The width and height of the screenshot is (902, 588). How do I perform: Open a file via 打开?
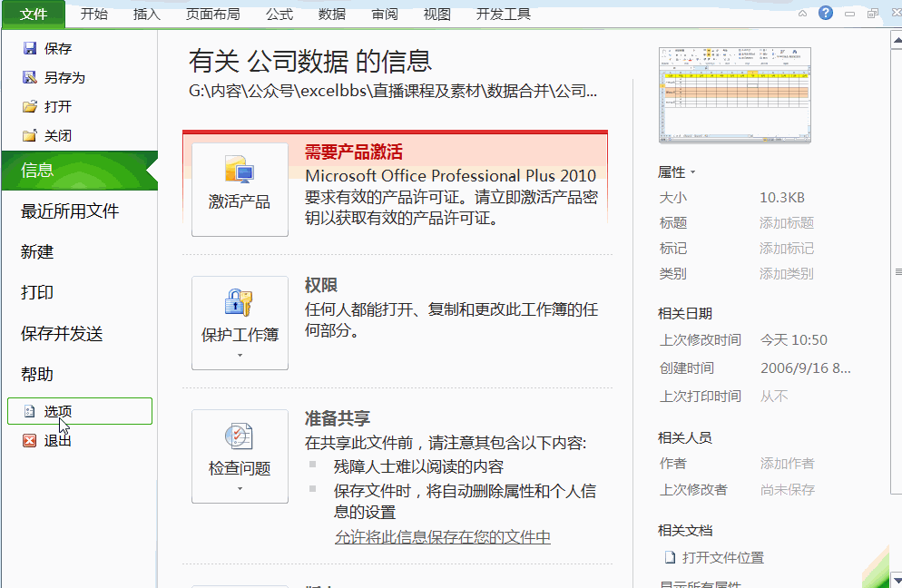tap(47, 106)
